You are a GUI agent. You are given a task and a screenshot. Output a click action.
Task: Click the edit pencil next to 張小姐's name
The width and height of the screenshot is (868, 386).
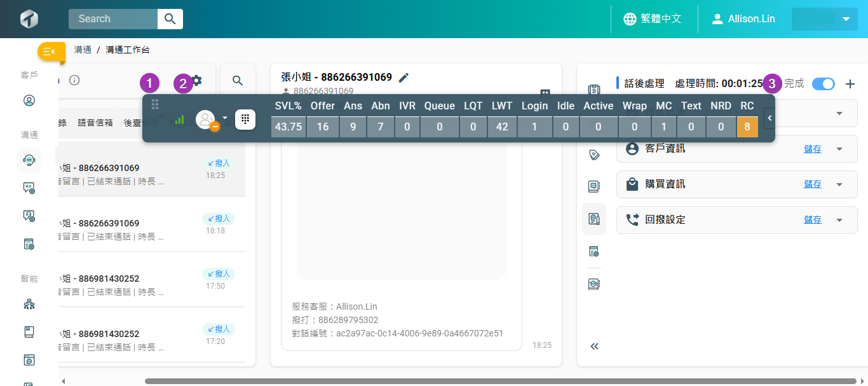click(x=403, y=78)
